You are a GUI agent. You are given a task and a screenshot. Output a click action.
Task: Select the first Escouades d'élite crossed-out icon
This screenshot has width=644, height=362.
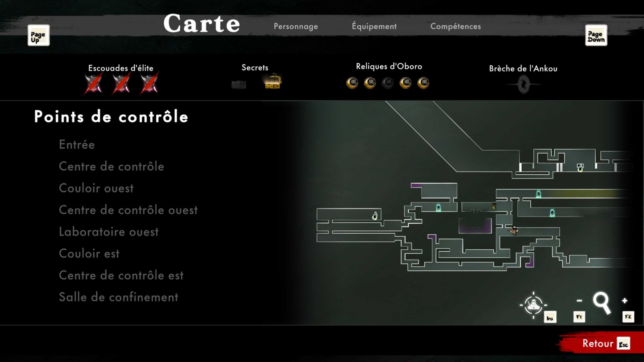pos(93,84)
